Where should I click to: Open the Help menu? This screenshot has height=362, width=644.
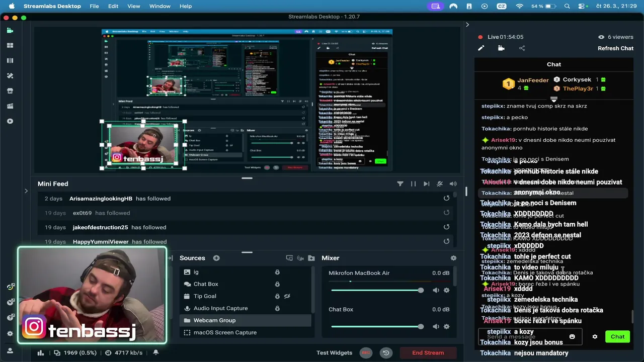pyautogui.click(x=186, y=6)
